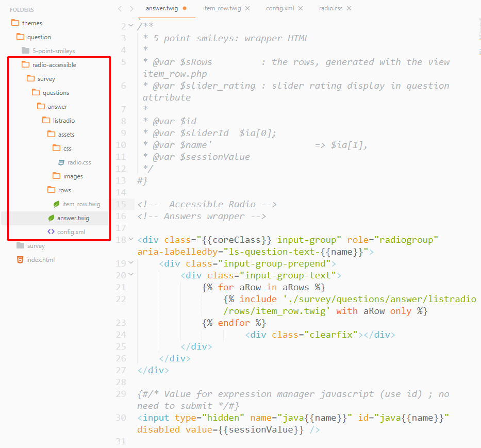
Task: Go forward using the right navigation arrow
Action: click(132, 8)
